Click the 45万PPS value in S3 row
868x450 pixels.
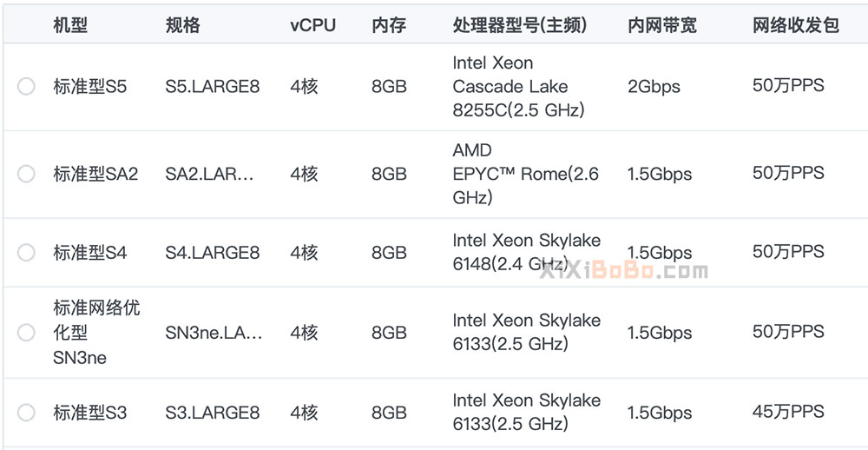[x=788, y=412]
